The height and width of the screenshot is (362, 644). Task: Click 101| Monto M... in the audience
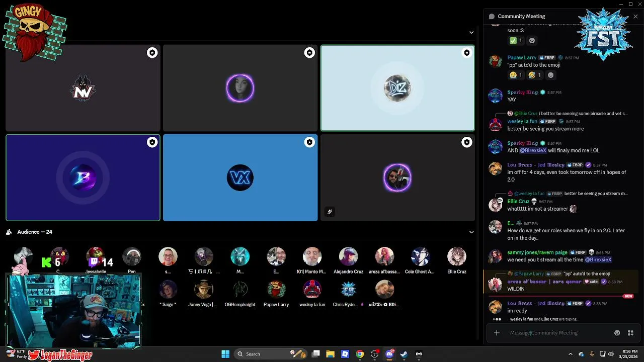click(312, 260)
